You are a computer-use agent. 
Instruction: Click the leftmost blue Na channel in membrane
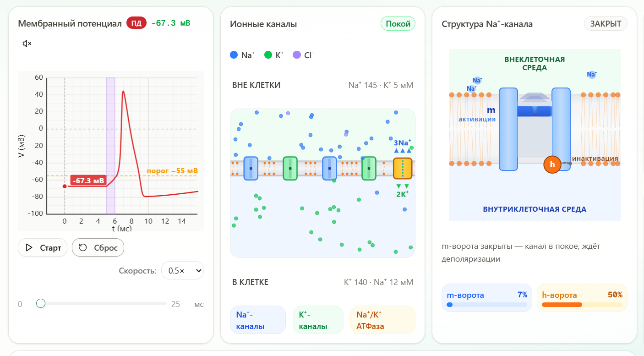251,168
